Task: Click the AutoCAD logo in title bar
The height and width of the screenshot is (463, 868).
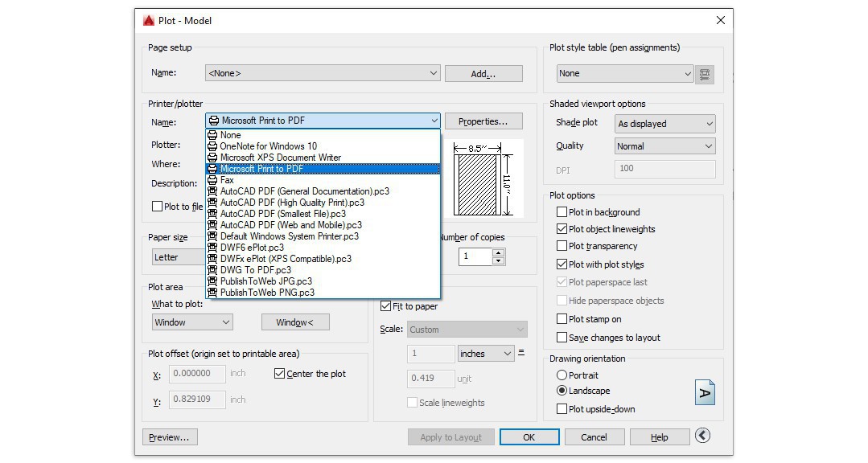Action: click(149, 20)
